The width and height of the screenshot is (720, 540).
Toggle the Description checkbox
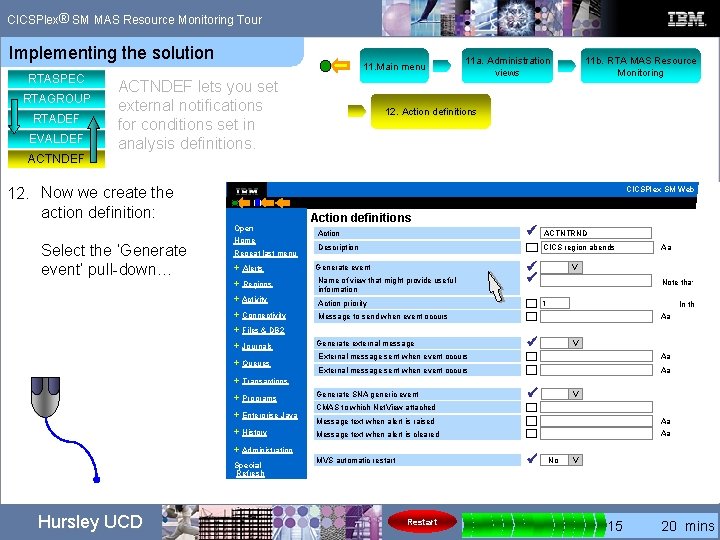click(x=531, y=248)
